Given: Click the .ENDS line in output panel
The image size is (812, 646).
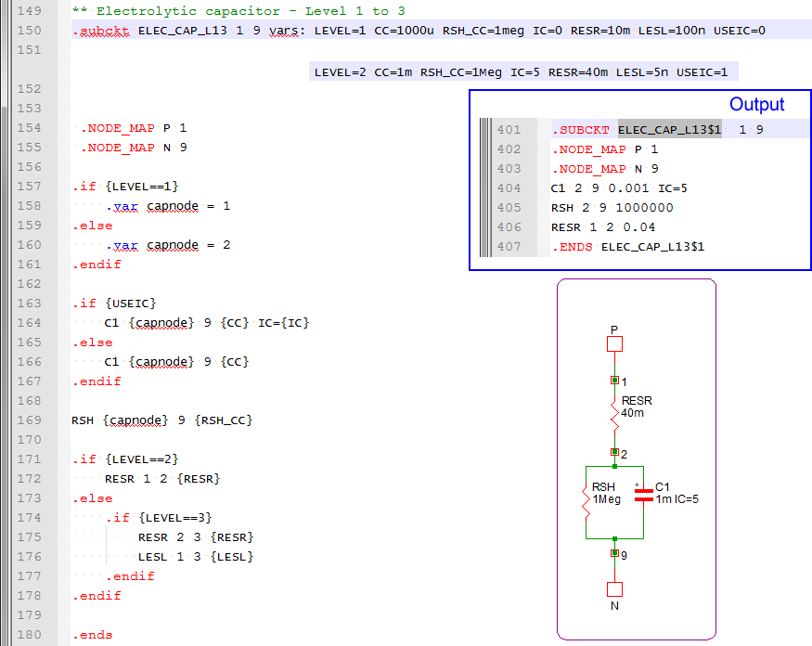Looking at the screenshot, I should [x=627, y=247].
